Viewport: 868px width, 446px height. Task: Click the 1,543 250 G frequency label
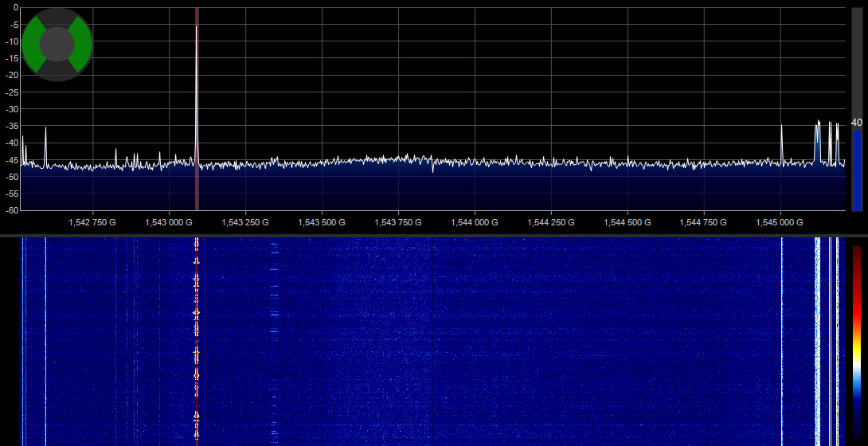point(245,222)
